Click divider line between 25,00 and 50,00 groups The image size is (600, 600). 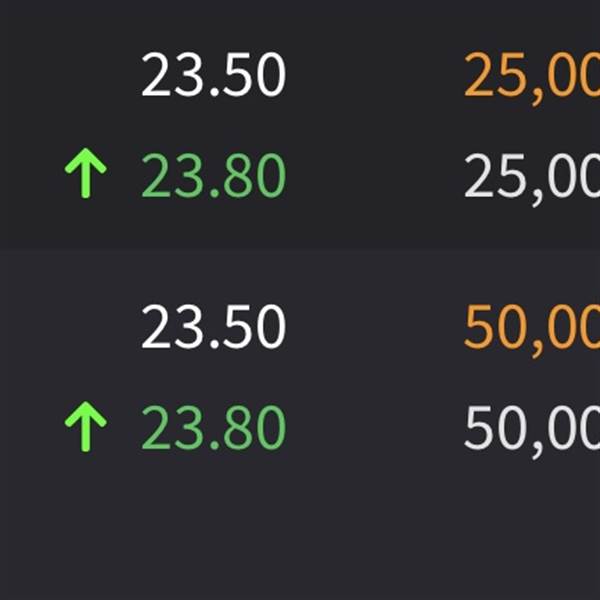pyautogui.click(x=300, y=249)
